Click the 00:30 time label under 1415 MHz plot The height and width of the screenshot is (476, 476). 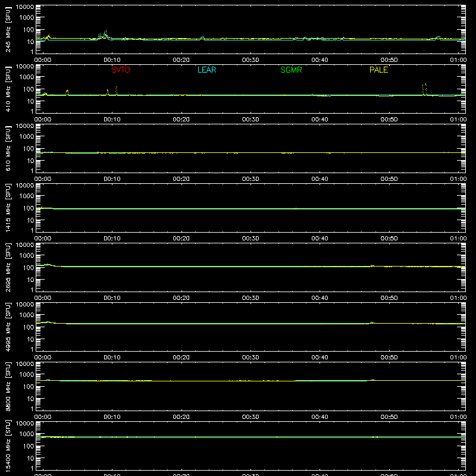coord(250,239)
